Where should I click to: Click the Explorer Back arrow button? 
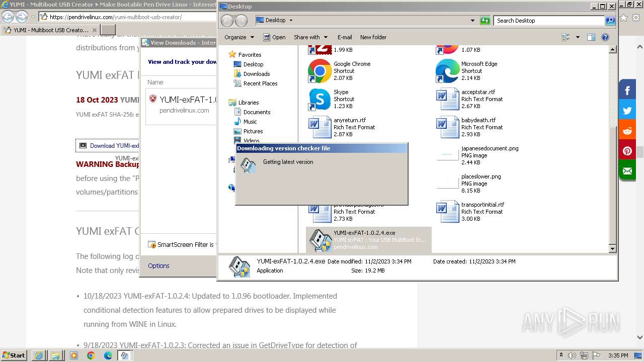tap(227, 21)
